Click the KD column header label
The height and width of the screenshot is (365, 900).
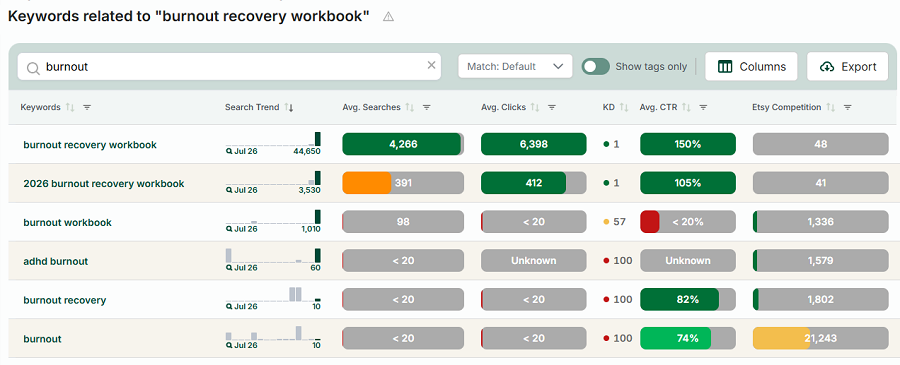pyautogui.click(x=608, y=107)
